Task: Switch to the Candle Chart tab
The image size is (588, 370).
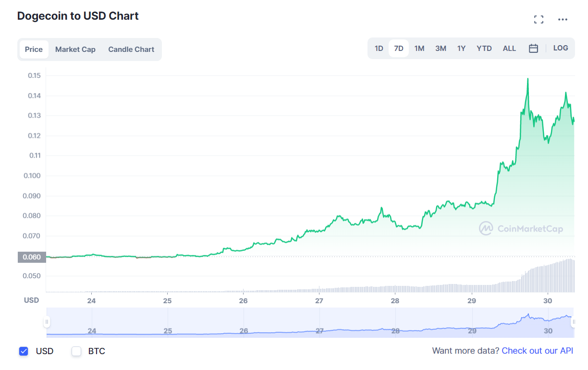Action: pyautogui.click(x=131, y=49)
